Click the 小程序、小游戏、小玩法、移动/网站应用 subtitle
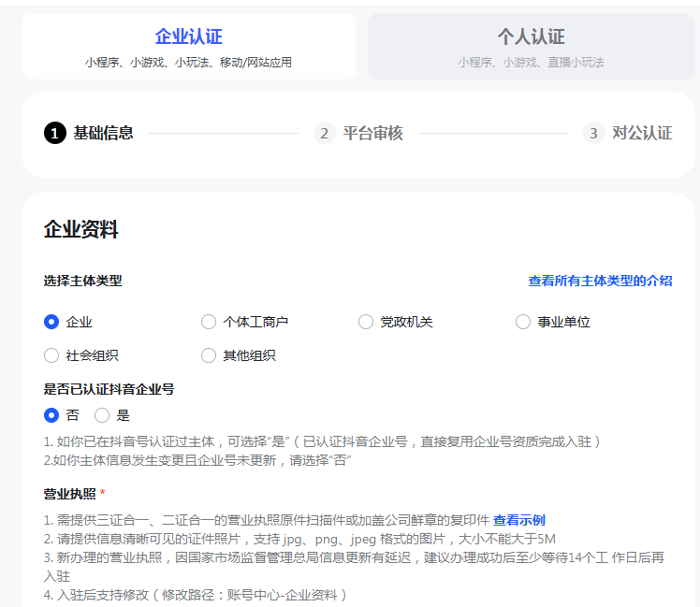Image resolution: width=700 pixels, height=607 pixels. pos(188,63)
